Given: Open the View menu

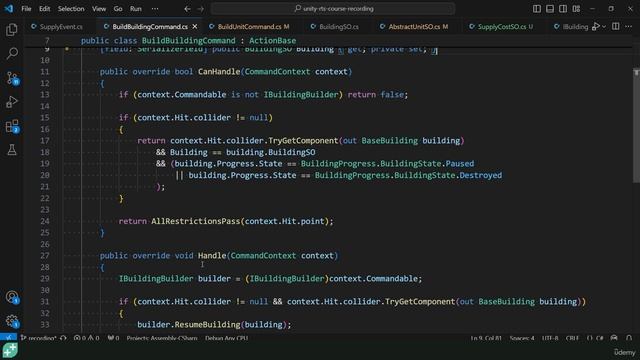Looking at the screenshot, I should point(99,9).
